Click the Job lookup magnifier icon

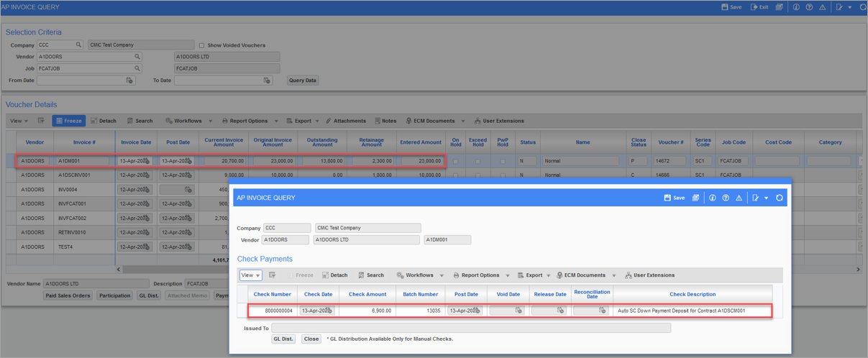tap(137, 68)
